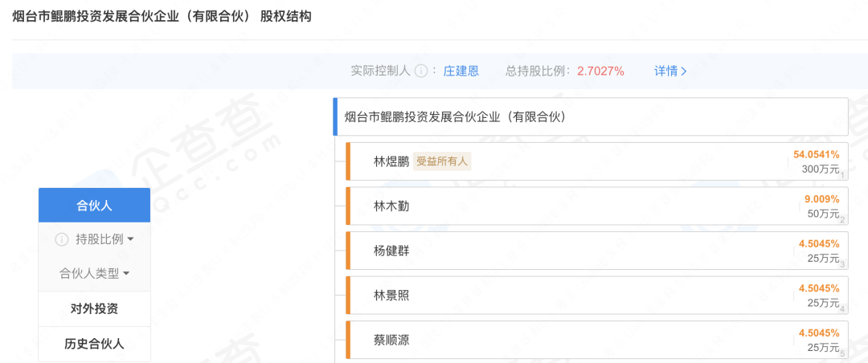Select partner 林木勤 in the tree

click(x=391, y=206)
